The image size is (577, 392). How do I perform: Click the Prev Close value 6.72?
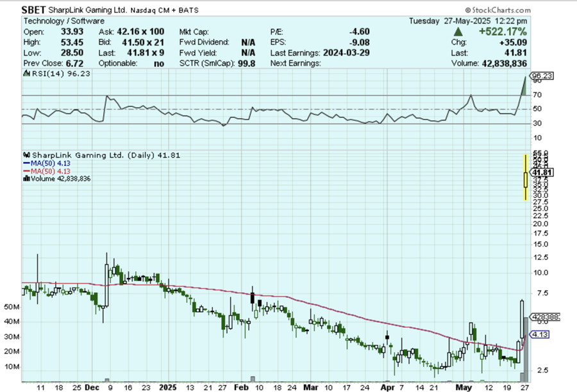74,63
